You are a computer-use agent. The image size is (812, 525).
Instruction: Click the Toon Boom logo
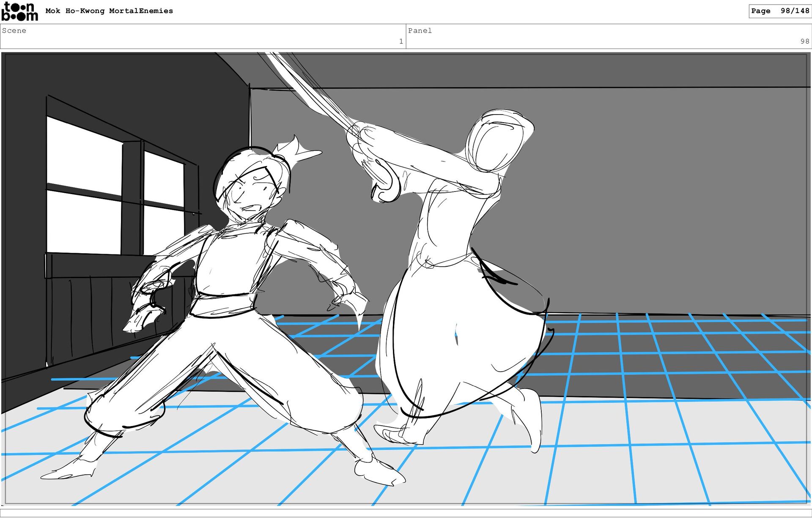[x=19, y=11]
